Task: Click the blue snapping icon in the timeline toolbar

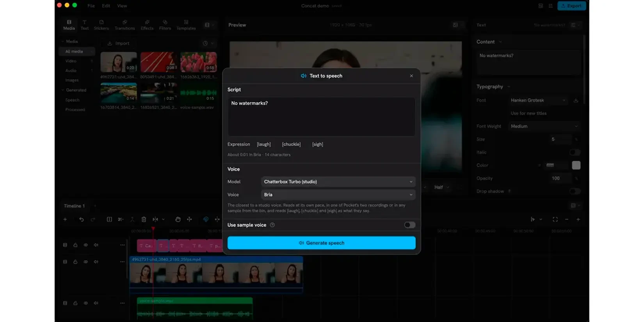Action: (206, 219)
